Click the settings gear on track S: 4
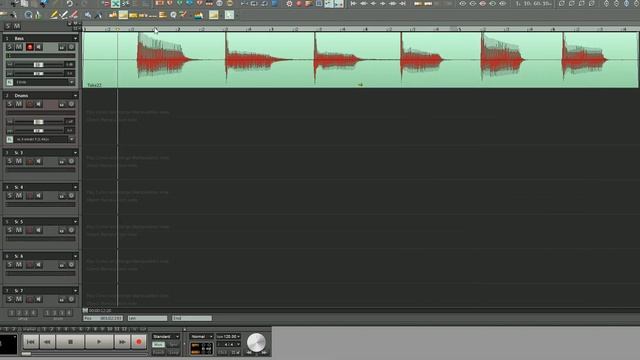 [x=71, y=196]
